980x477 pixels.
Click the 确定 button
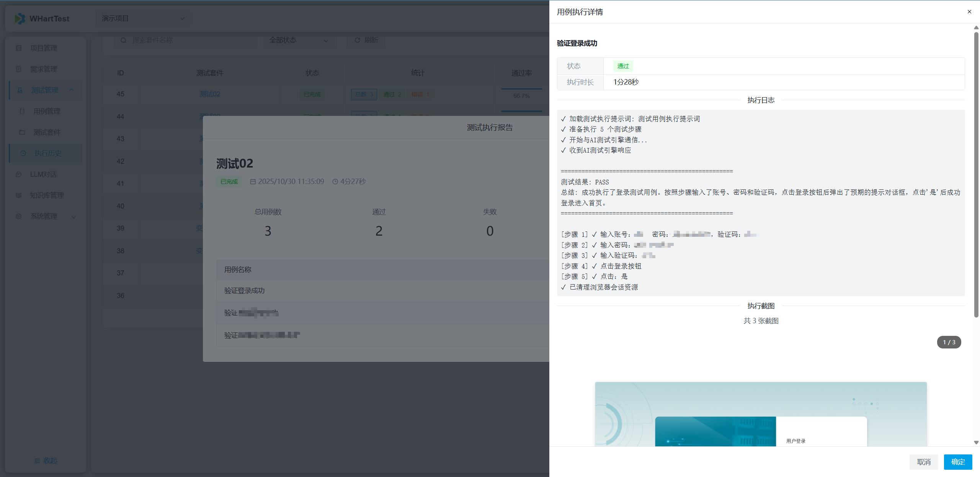958,462
